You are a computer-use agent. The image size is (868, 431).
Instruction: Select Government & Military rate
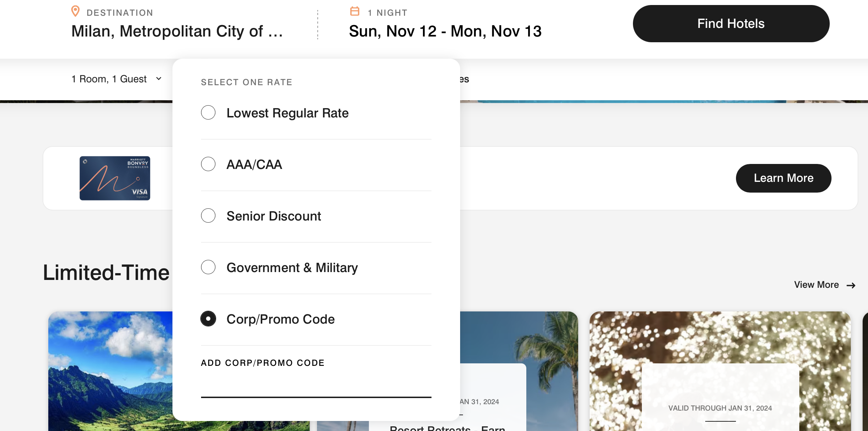coord(208,267)
